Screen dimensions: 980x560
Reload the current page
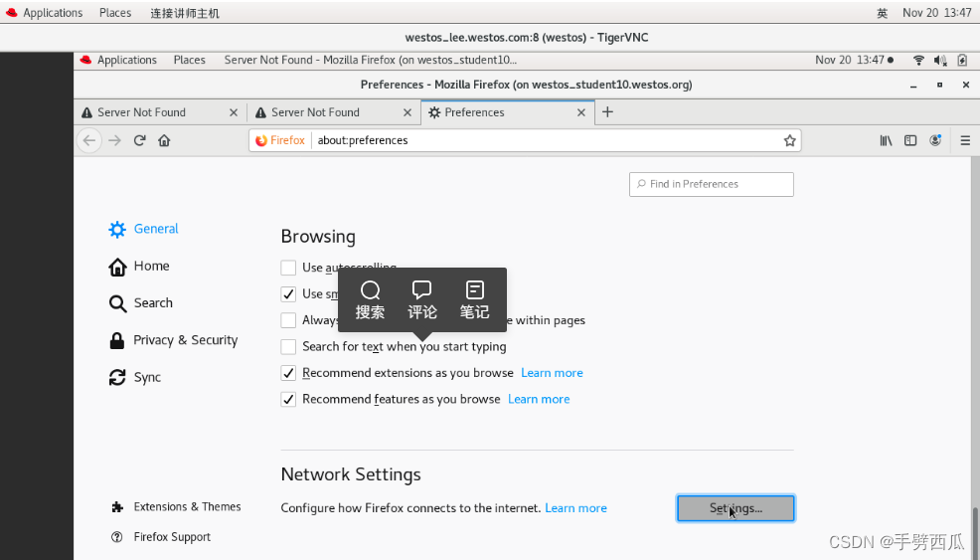(139, 140)
